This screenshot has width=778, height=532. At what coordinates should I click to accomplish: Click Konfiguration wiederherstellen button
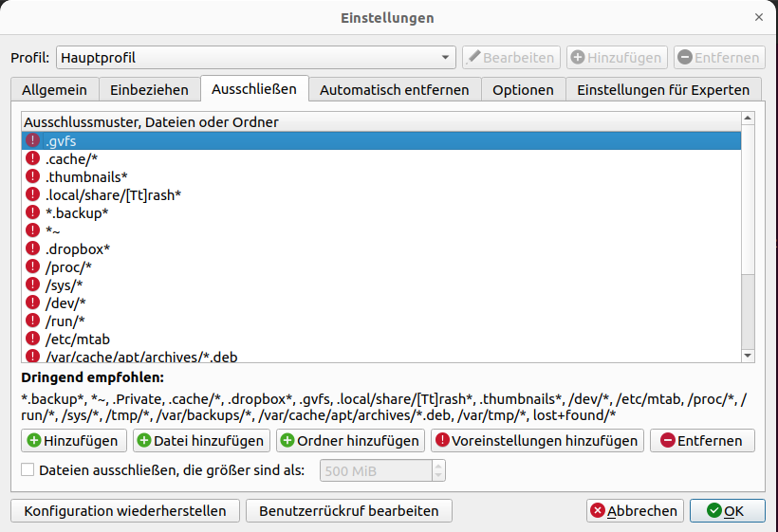125,511
